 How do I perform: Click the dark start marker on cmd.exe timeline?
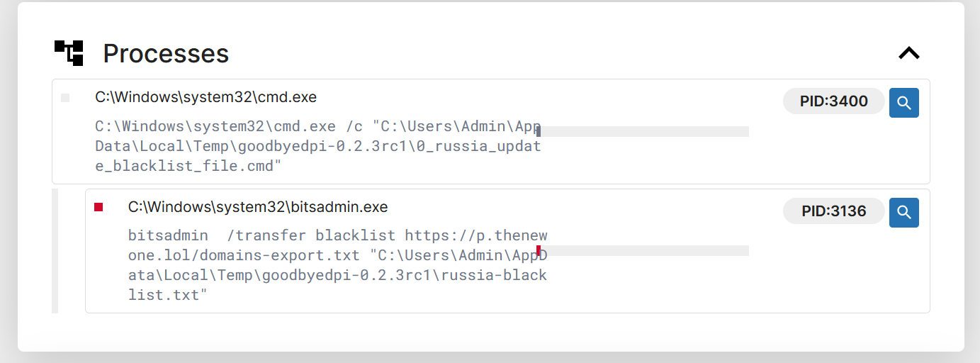coord(539,131)
